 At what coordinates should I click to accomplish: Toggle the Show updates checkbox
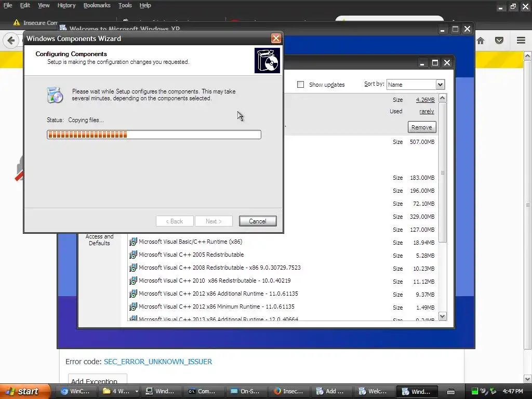[x=300, y=85]
